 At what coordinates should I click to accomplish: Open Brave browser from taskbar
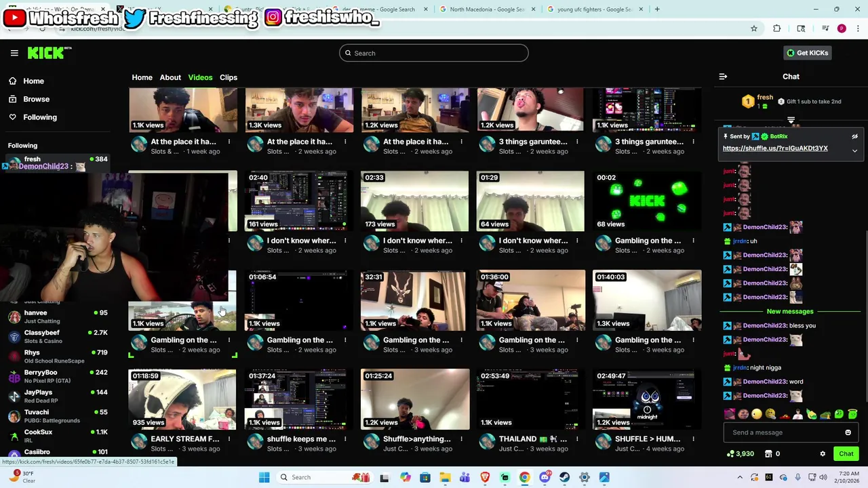tap(485, 477)
